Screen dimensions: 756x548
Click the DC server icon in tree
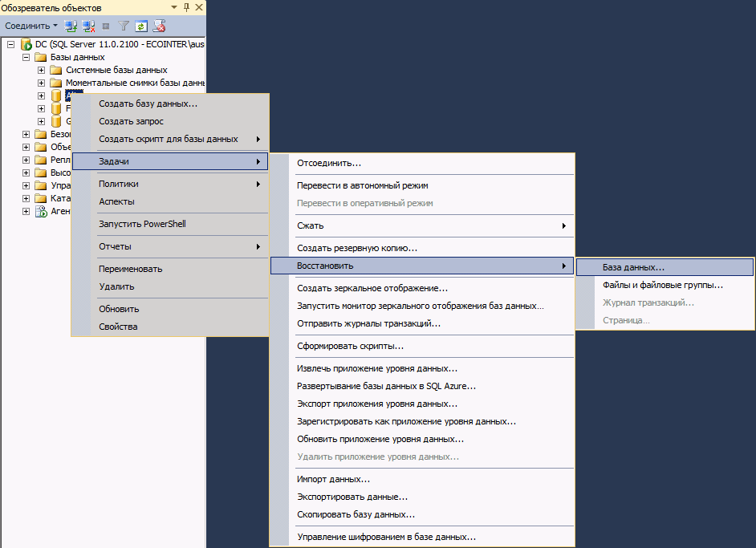pos(26,44)
